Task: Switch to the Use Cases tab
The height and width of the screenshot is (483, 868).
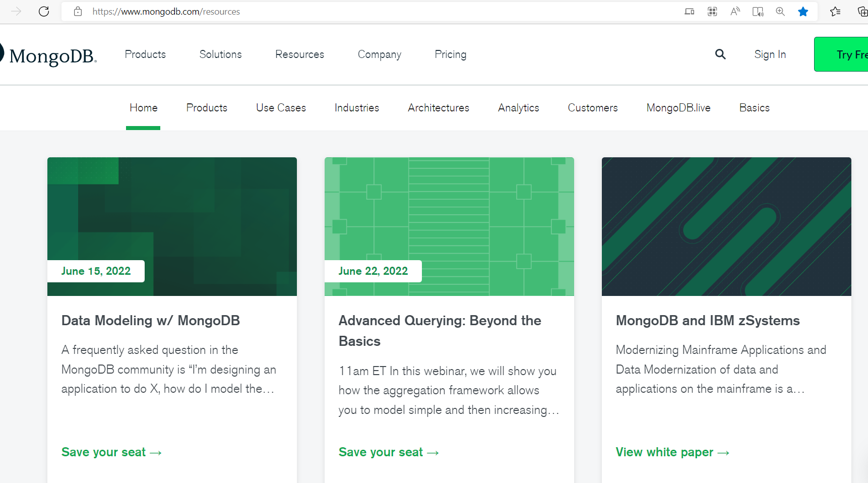Action: click(x=281, y=108)
